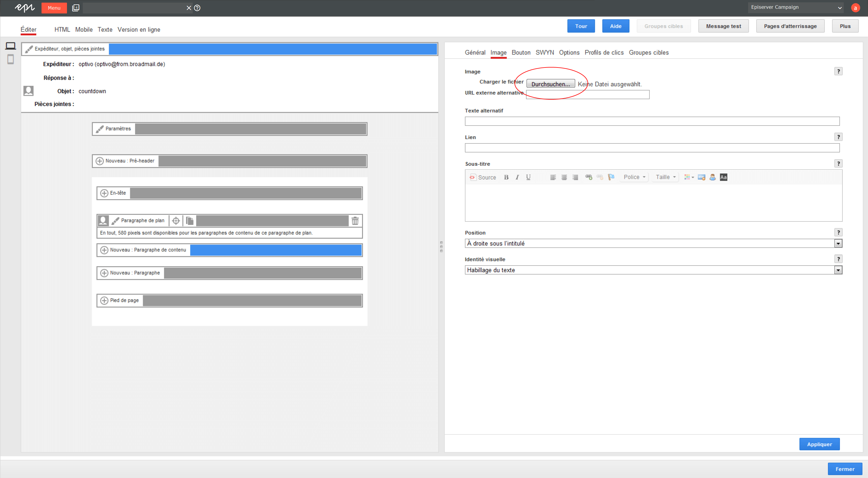
Task: Open Pages d'atterrissage
Action: coord(790,26)
